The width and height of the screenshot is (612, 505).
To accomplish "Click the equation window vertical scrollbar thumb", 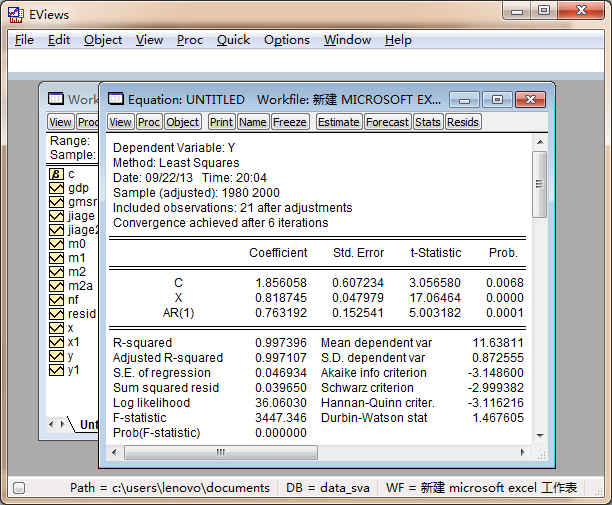I will click(x=540, y=185).
